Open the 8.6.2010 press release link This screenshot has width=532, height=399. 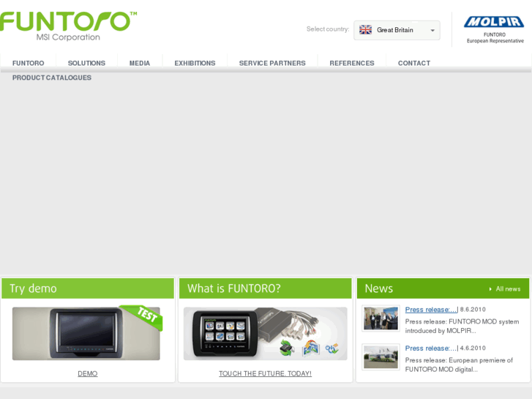[431, 310]
